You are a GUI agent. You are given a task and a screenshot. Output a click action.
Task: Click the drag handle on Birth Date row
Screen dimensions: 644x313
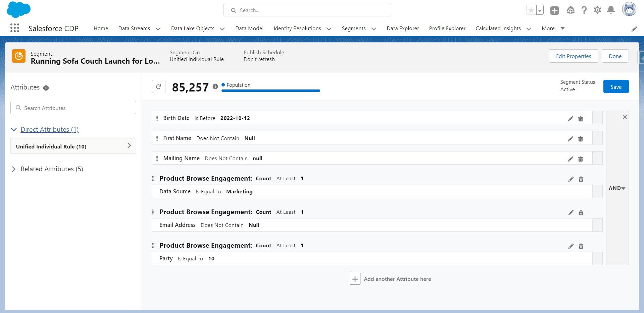pos(157,118)
